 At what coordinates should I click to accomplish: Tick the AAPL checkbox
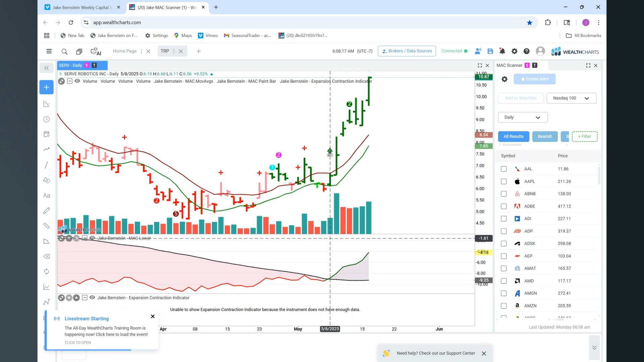tap(504, 181)
